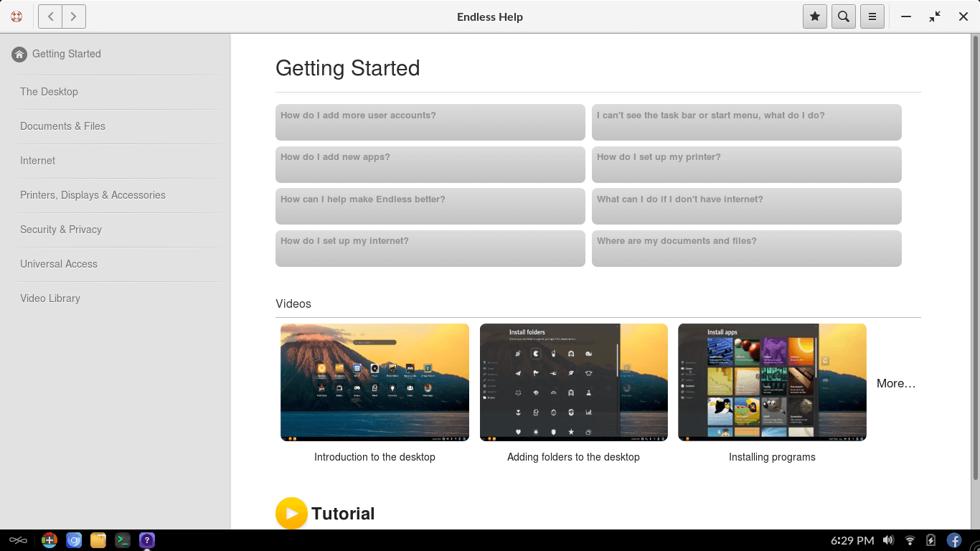The height and width of the screenshot is (551, 980).
Task: Open 'How do I add more user accounts?'
Action: [x=430, y=122]
